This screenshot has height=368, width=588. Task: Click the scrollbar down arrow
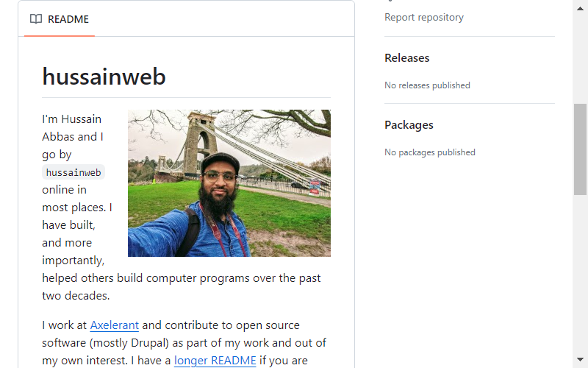coord(580,359)
